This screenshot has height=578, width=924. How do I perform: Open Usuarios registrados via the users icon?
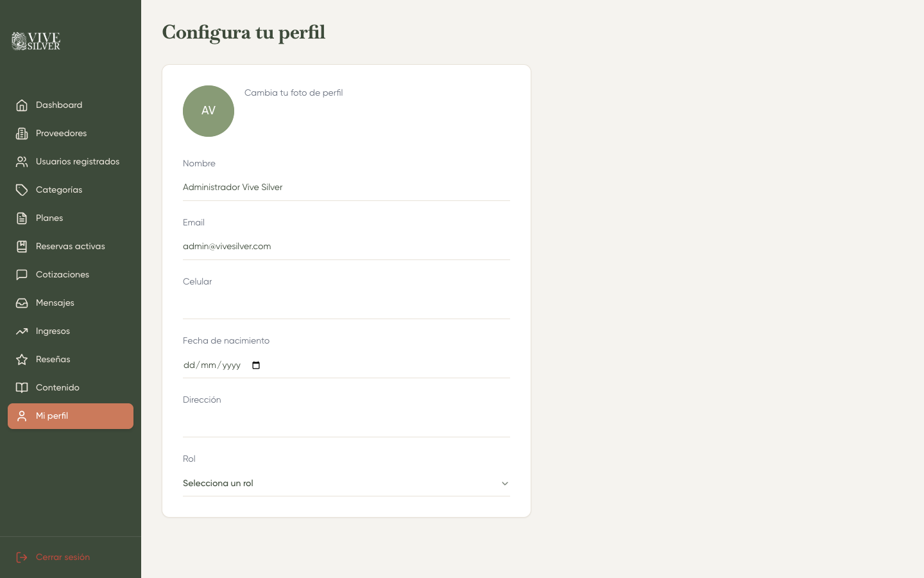pos(21,161)
